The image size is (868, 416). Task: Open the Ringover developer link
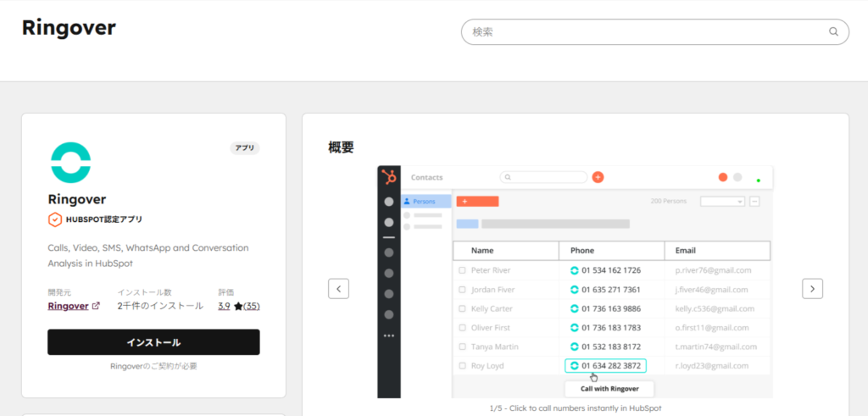68,306
